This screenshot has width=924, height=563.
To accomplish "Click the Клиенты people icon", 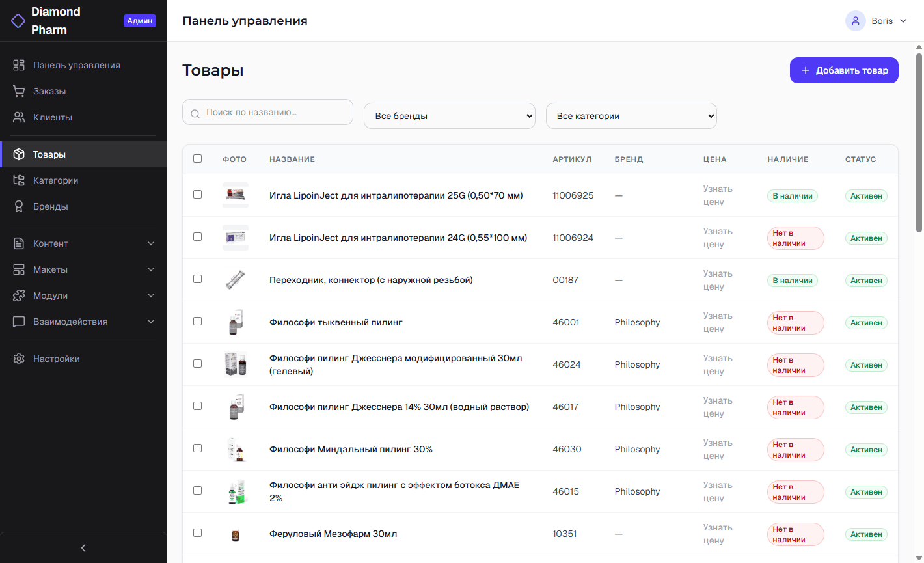I will click(x=19, y=117).
